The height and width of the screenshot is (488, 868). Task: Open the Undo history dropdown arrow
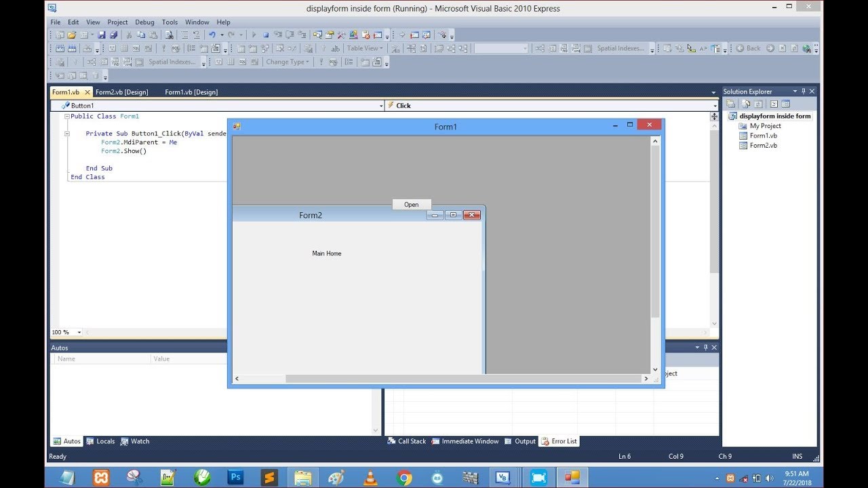pos(221,35)
